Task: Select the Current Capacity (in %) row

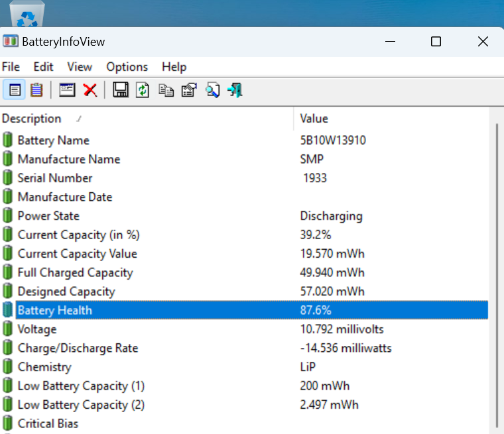Action: [244, 235]
